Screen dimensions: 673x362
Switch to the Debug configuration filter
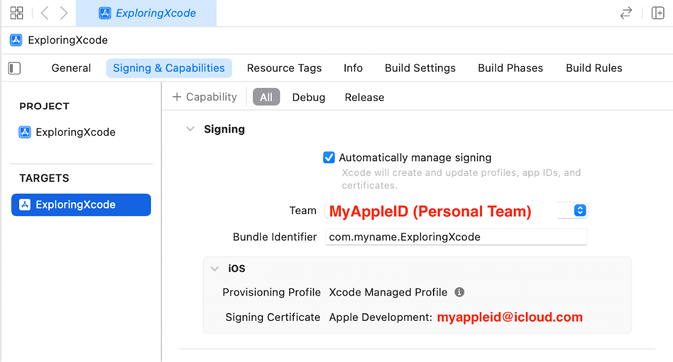309,97
